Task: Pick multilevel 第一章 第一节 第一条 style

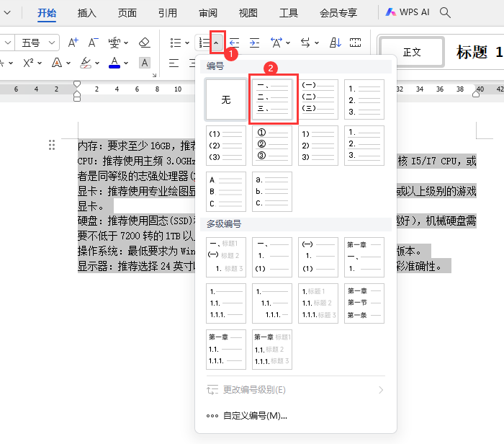Action: pyautogui.click(x=364, y=303)
